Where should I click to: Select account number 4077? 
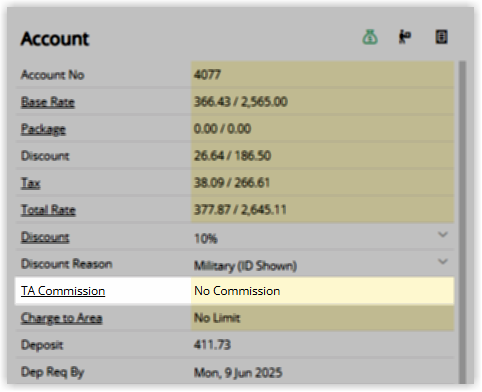(x=207, y=75)
